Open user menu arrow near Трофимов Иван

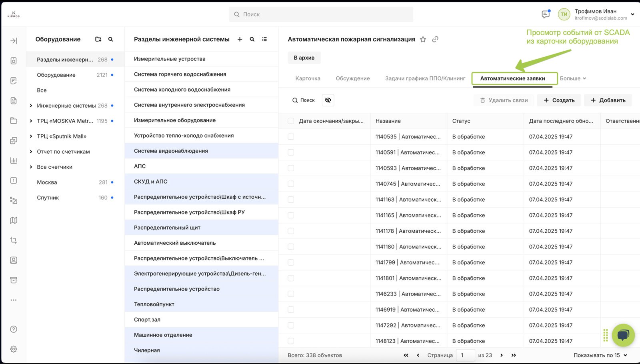click(x=632, y=14)
